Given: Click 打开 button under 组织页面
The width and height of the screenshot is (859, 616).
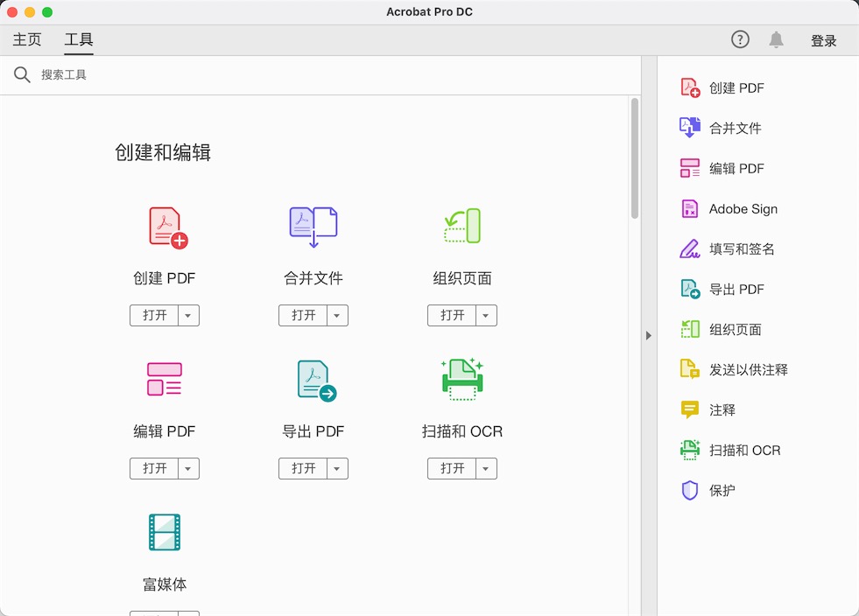Looking at the screenshot, I should click(x=452, y=315).
